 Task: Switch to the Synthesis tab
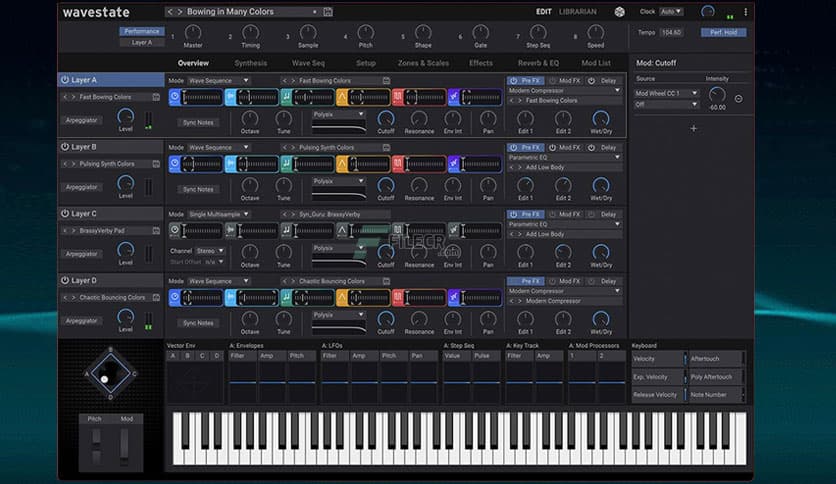click(x=251, y=63)
